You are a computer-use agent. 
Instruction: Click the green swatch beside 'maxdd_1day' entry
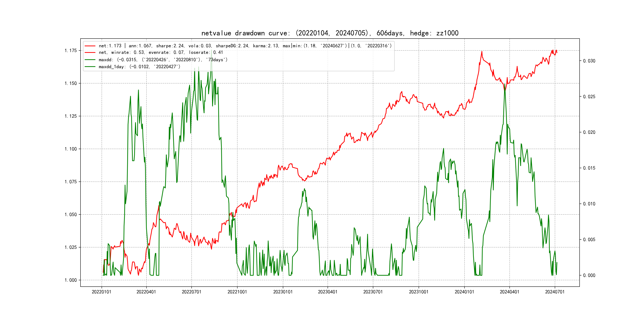click(x=90, y=67)
